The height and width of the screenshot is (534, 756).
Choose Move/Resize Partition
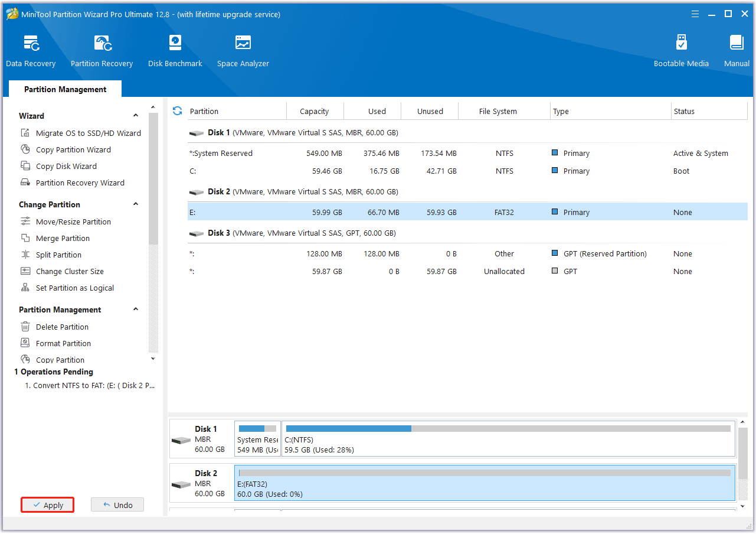(x=66, y=222)
